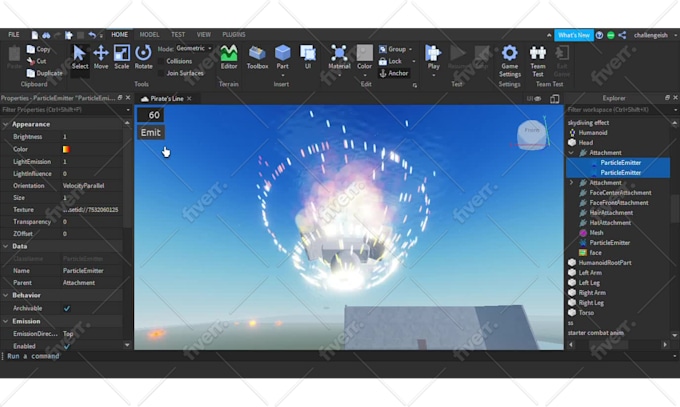Expand the second Attachment tree node
680x407 pixels.
pos(572,183)
